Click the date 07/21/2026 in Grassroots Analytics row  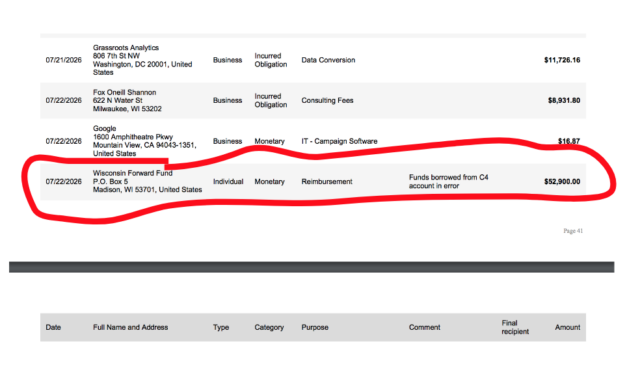coord(64,60)
